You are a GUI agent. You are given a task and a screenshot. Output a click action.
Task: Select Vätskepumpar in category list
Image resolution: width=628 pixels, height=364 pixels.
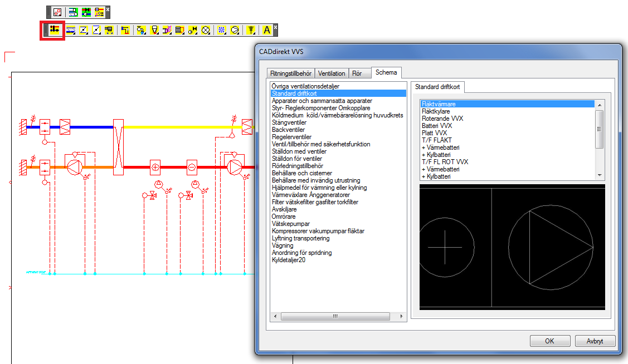click(291, 224)
